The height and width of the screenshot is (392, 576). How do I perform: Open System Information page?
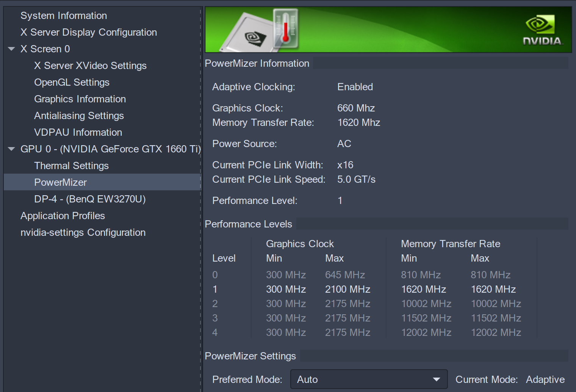click(x=64, y=16)
